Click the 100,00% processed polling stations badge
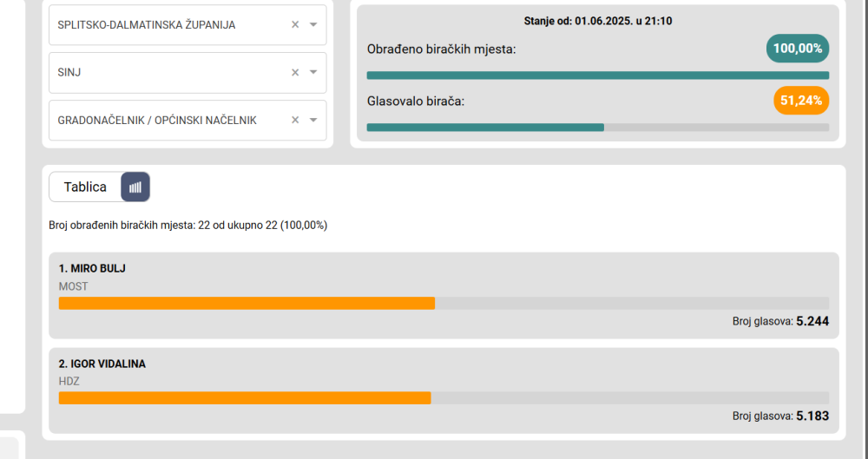This screenshot has height=459, width=868. point(797,49)
